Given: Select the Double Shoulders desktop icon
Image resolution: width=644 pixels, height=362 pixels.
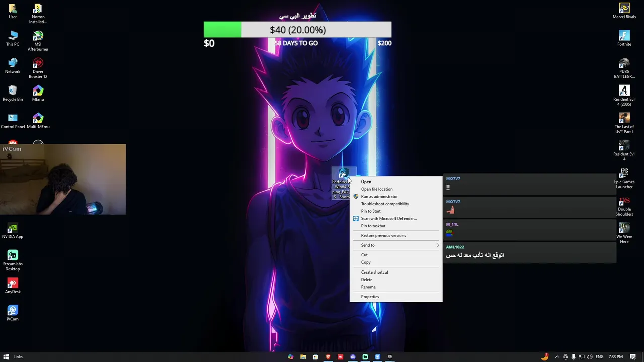Looking at the screenshot, I should click(624, 206).
